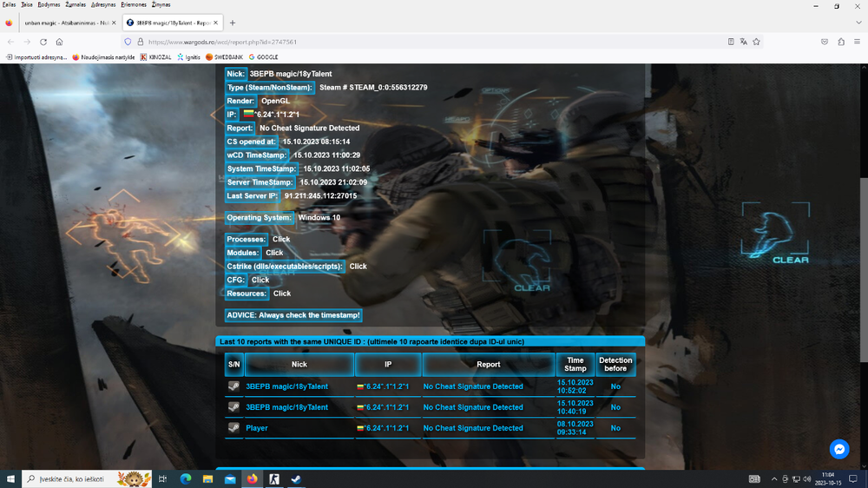
Task: Open the Žurnalas menu
Action: (76, 4)
